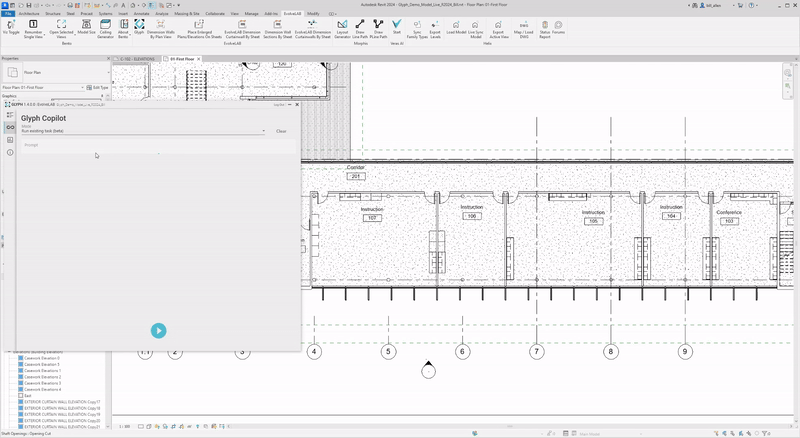Image resolution: width=800 pixels, height=438 pixels.
Task: Click into the Glyph Copilot prompt field
Action: [x=150, y=146]
